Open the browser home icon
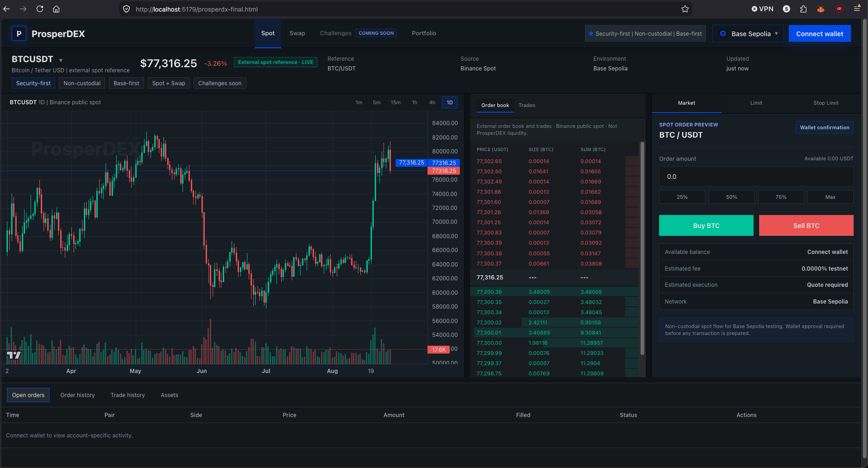The image size is (868, 468). coord(56,9)
